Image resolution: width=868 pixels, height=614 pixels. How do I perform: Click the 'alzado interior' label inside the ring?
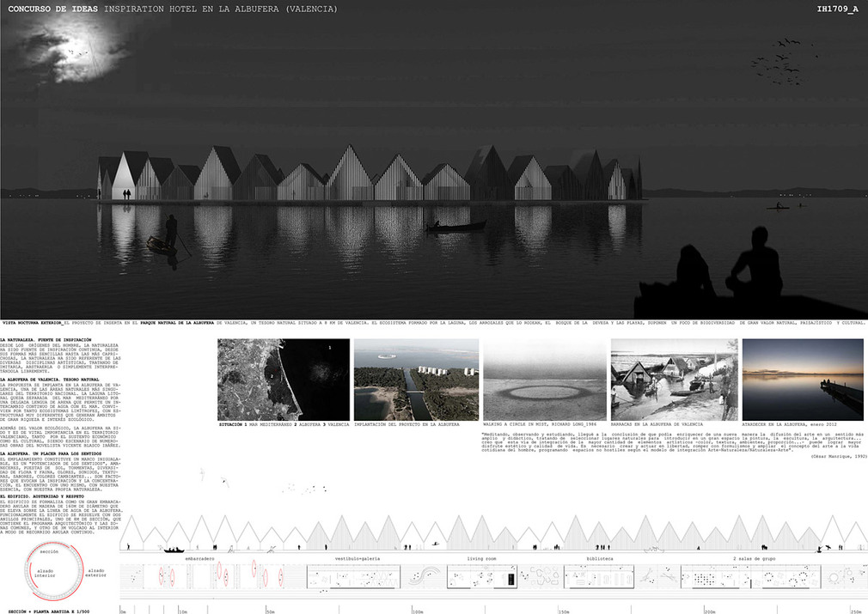(46, 573)
